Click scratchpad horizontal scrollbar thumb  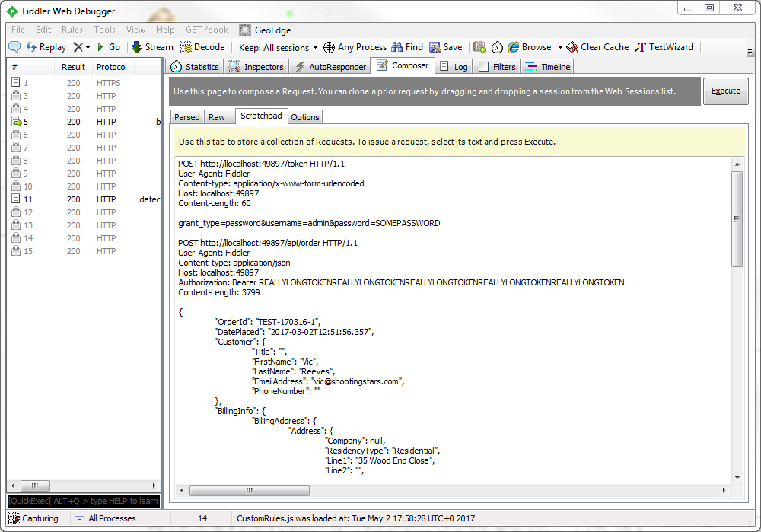pyautogui.click(x=249, y=490)
